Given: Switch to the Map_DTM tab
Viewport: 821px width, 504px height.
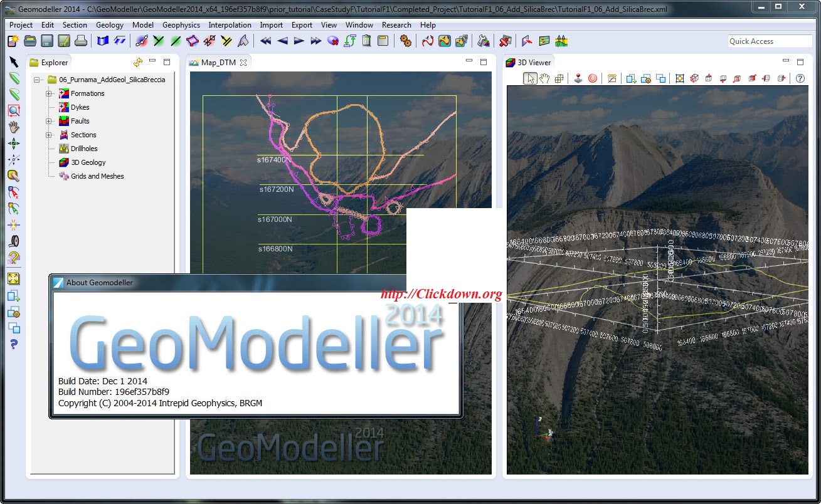Looking at the screenshot, I should (218, 62).
